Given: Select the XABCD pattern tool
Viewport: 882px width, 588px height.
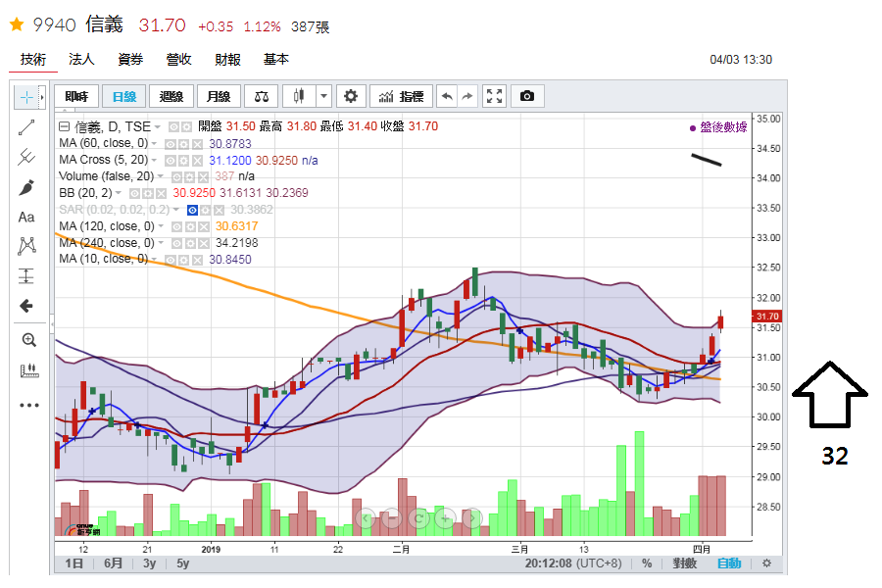Looking at the screenshot, I should click(26, 246).
